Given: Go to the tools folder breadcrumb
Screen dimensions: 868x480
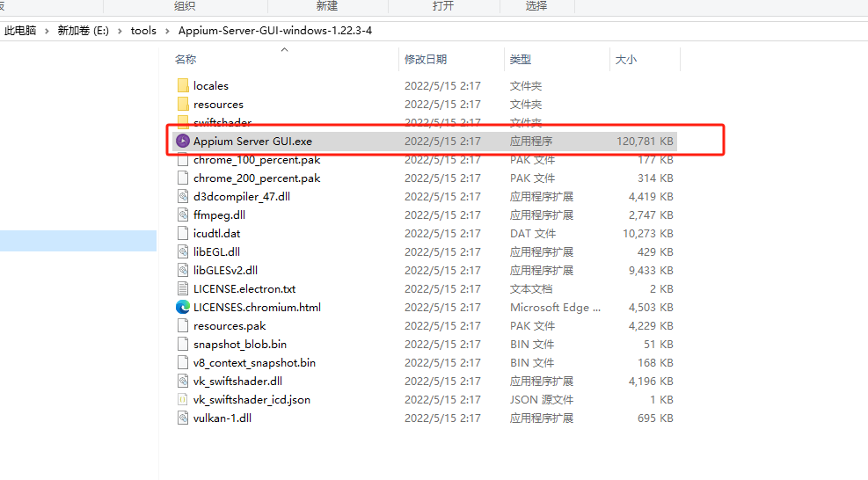Looking at the screenshot, I should [x=143, y=31].
